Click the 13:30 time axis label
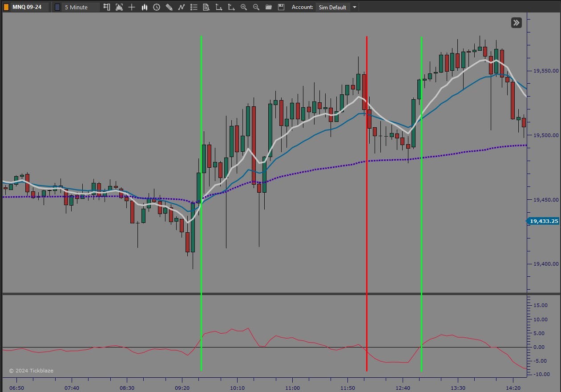561x392 pixels. pyautogui.click(x=458, y=388)
